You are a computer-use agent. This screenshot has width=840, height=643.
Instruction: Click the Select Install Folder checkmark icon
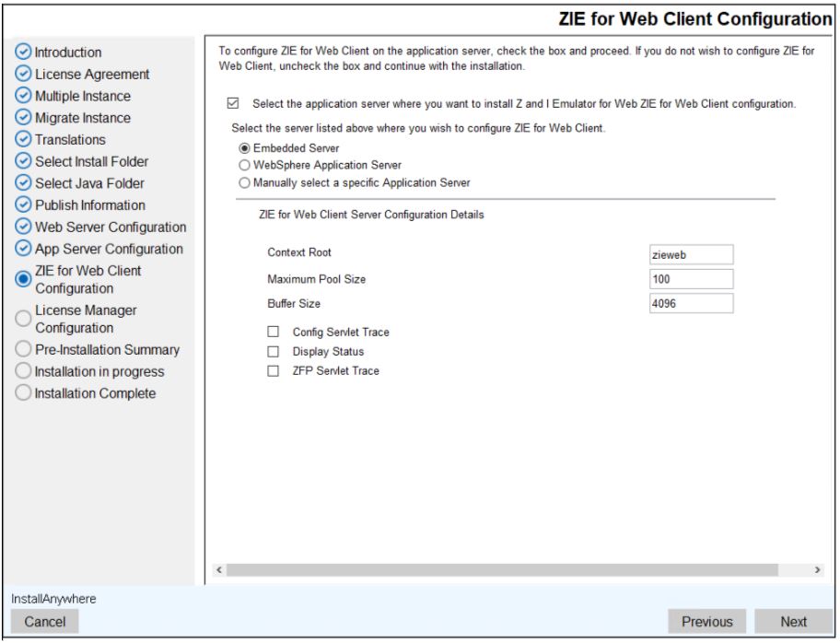pos(23,160)
